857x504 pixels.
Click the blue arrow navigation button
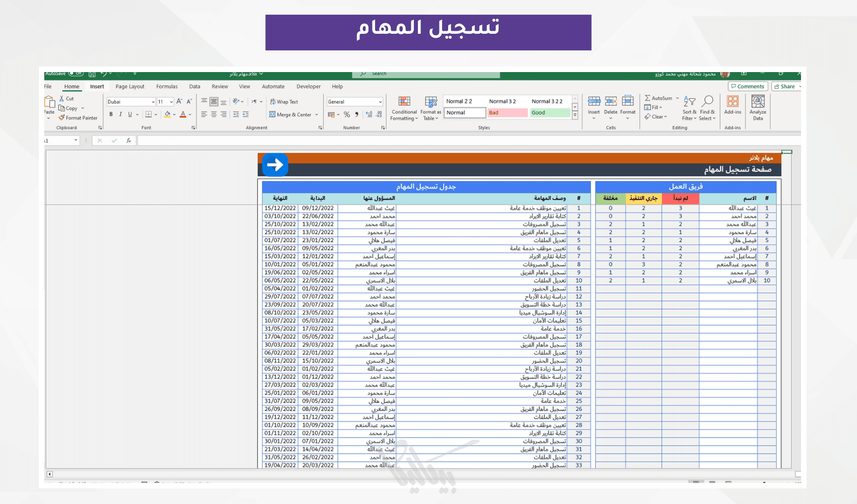click(275, 165)
